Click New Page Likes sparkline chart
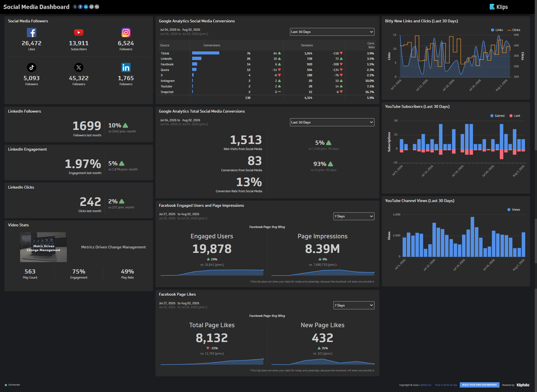This screenshot has width=537, height=392. click(x=323, y=362)
